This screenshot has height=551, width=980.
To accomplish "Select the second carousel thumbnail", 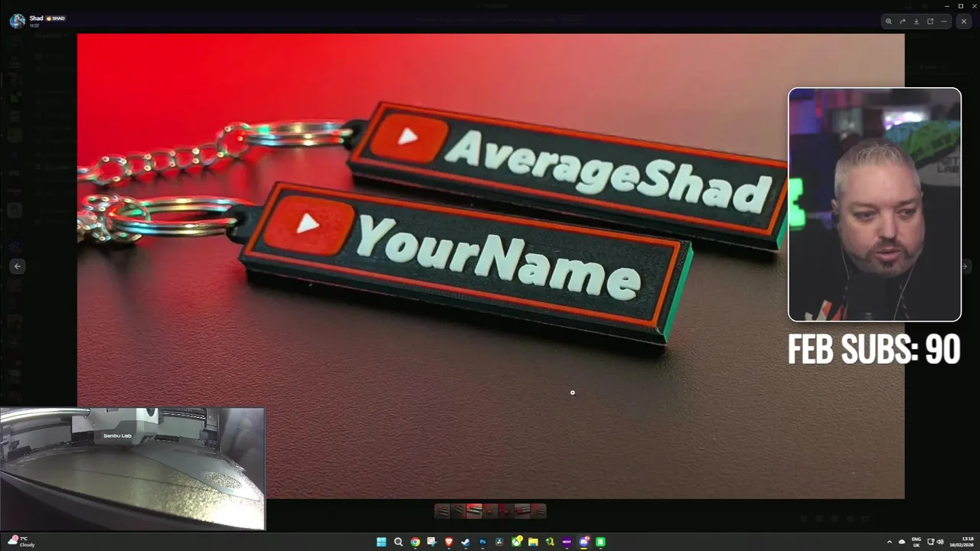I will pos(458,510).
